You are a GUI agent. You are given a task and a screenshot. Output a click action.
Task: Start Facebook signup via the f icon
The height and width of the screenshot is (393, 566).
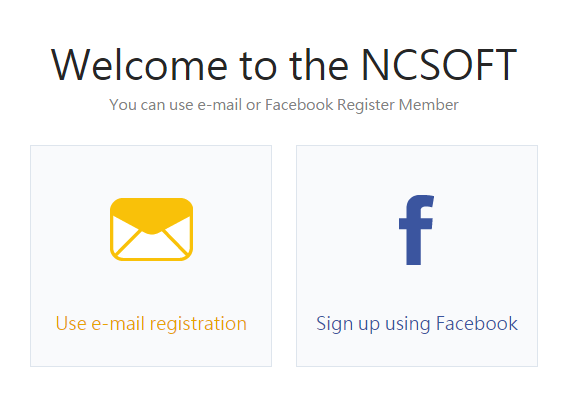tap(416, 230)
